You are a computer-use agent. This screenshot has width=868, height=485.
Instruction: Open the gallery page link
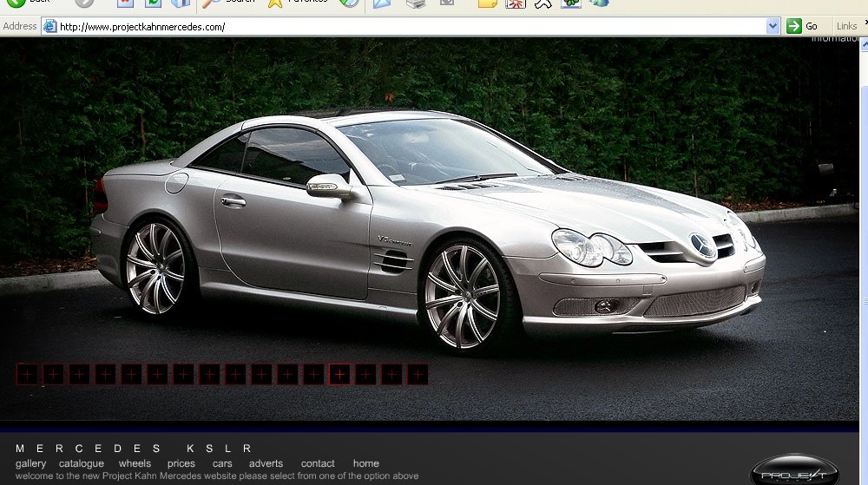30,463
